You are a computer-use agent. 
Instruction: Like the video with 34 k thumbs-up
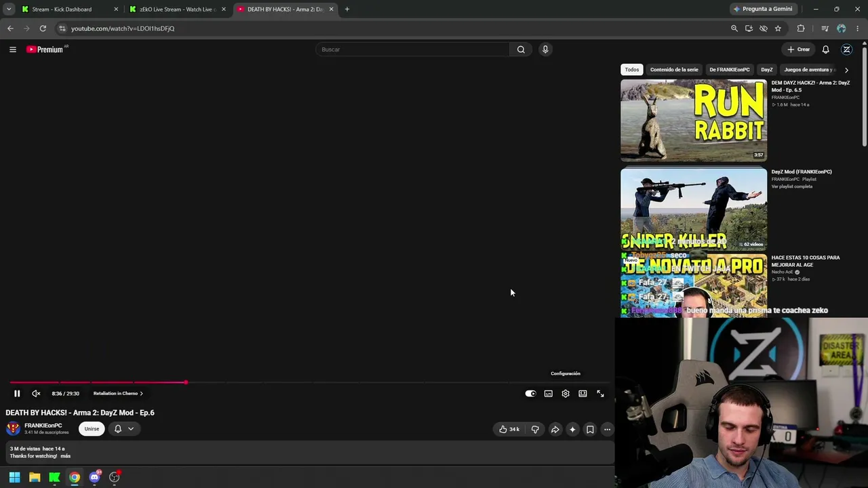pos(509,429)
